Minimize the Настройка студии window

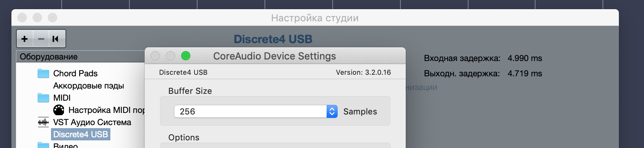[x=37, y=18]
